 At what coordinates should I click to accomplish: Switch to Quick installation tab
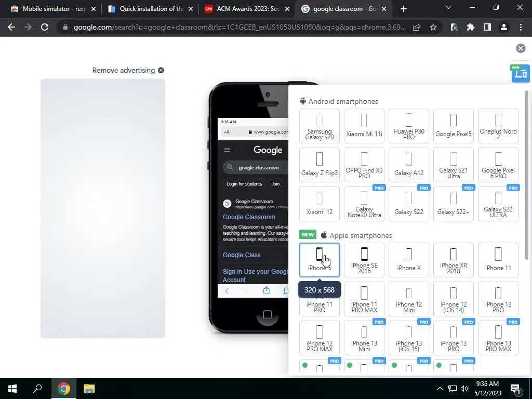[x=151, y=9]
